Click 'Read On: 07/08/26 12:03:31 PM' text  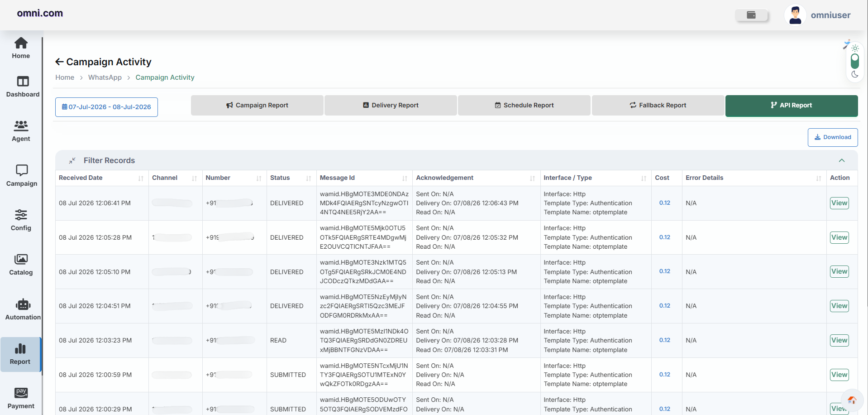click(x=462, y=350)
